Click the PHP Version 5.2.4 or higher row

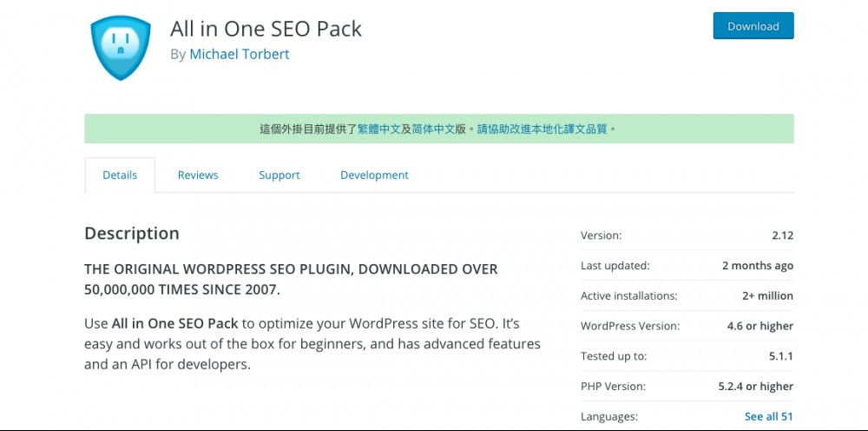687,386
